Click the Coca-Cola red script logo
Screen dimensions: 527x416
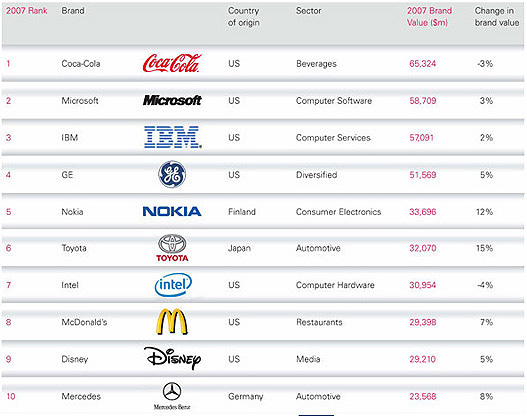coord(172,63)
